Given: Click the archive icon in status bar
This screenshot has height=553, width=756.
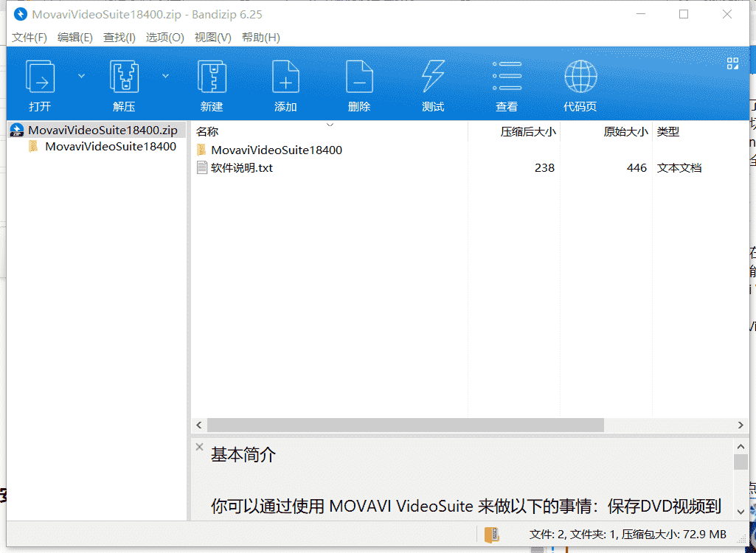Looking at the screenshot, I should tap(492, 534).
